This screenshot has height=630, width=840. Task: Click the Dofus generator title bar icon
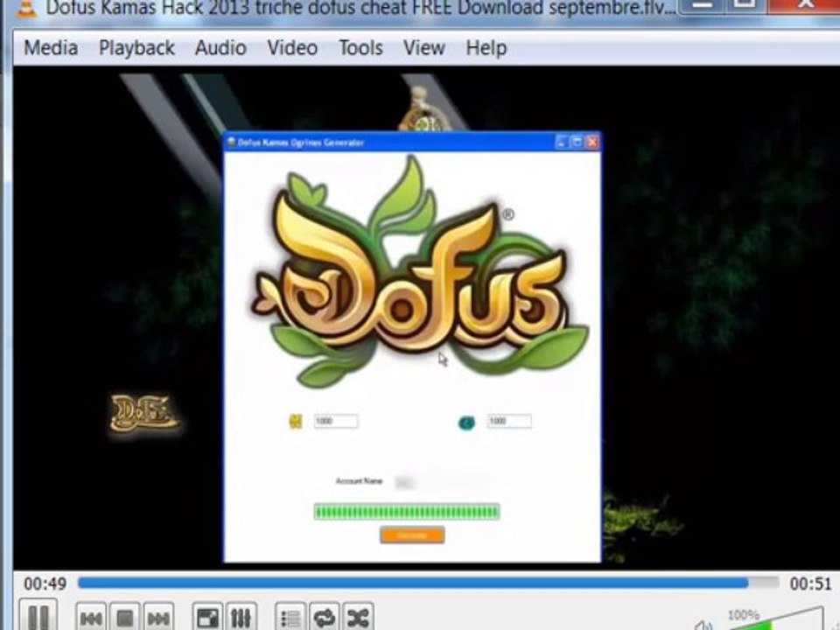click(231, 142)
